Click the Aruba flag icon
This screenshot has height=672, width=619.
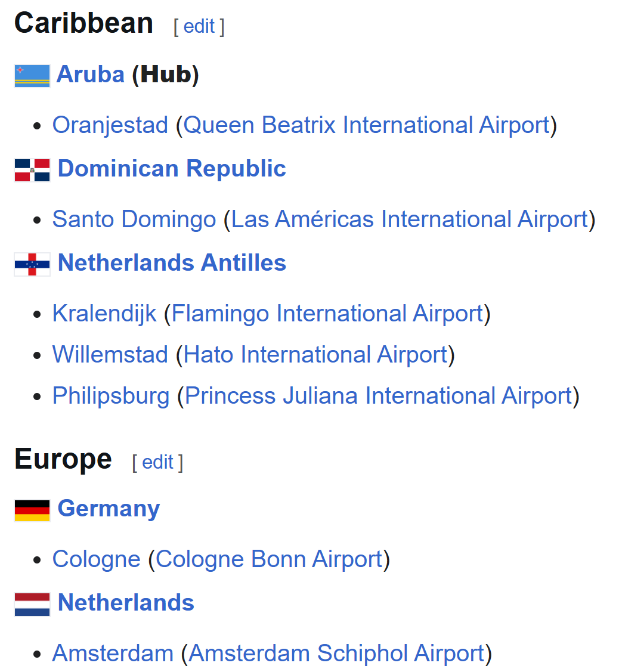click(x=32, y=76)
